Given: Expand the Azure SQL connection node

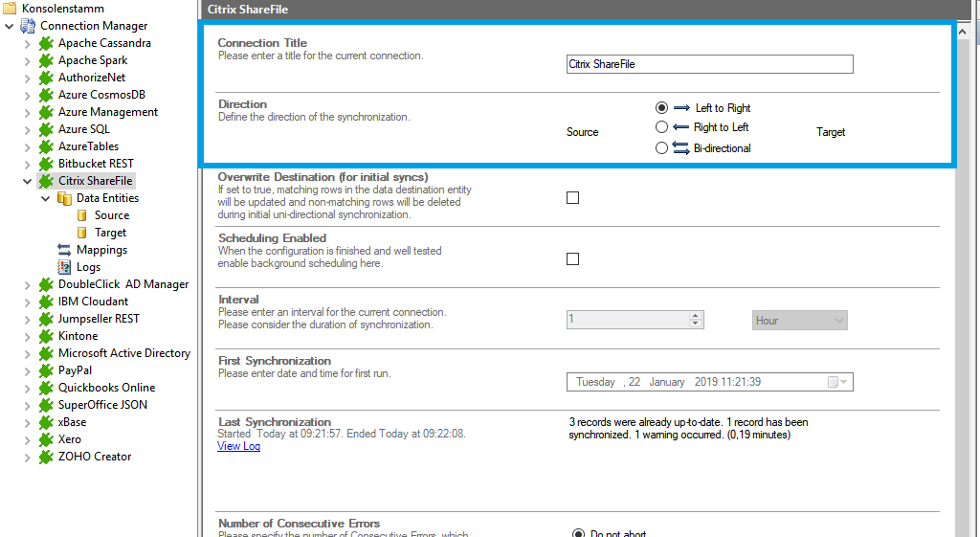Looking at the screenshot, I should tap(27, 129).
